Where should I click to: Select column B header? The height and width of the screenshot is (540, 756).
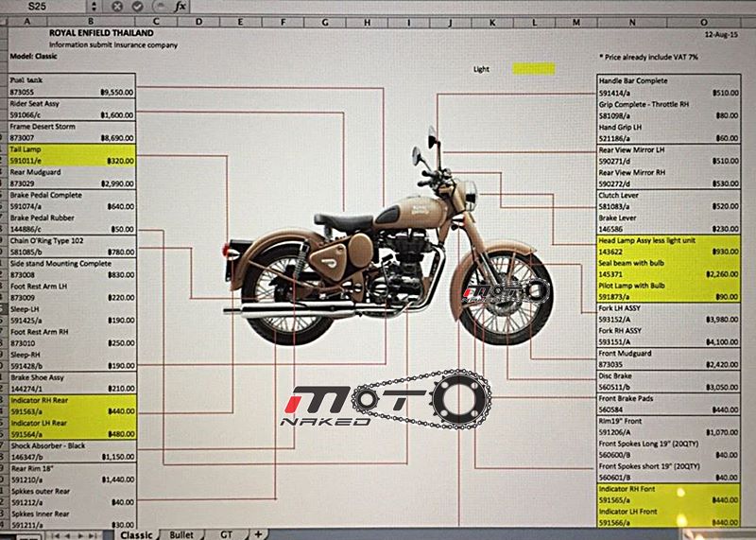[90, 21]
